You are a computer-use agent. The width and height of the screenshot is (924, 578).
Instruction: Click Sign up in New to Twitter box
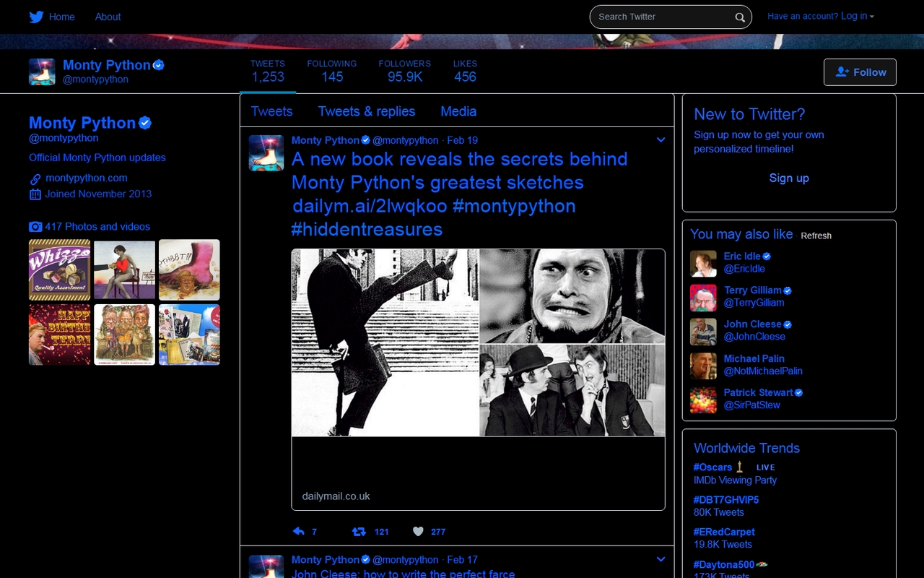789,178
